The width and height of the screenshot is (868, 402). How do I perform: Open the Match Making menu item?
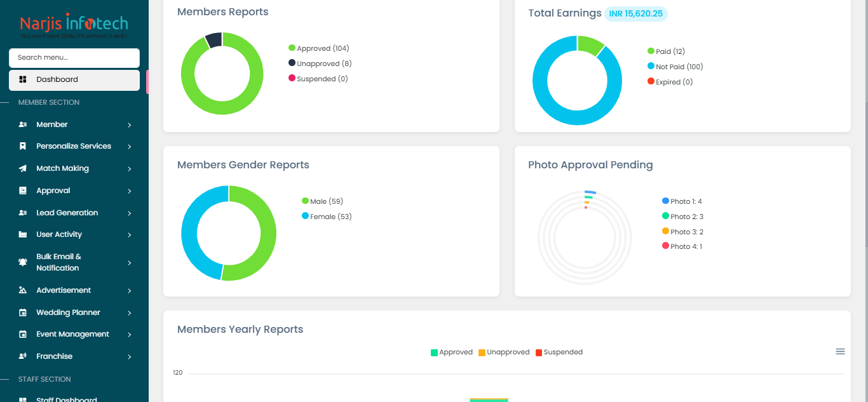(74, 168)
